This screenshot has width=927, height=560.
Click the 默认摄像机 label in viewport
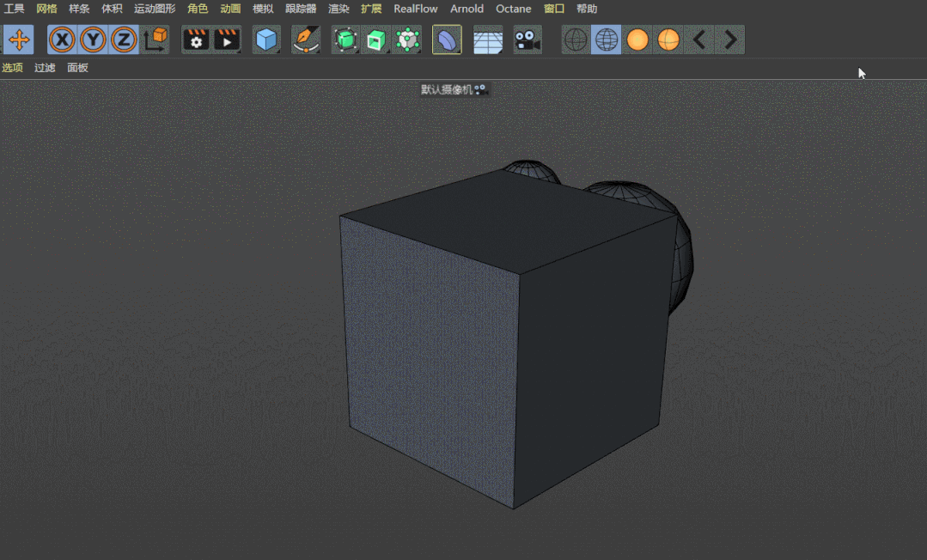pos(447,89)
